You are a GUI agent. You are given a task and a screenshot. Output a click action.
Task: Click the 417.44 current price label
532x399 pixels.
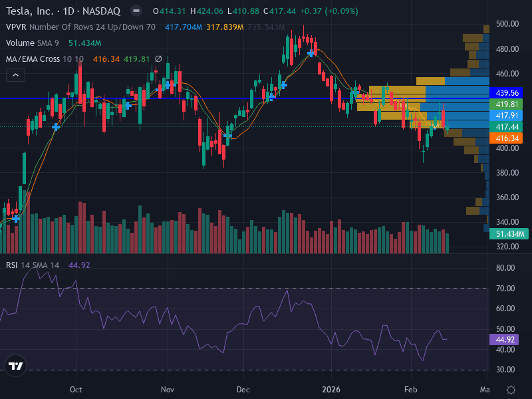[506, 127]
